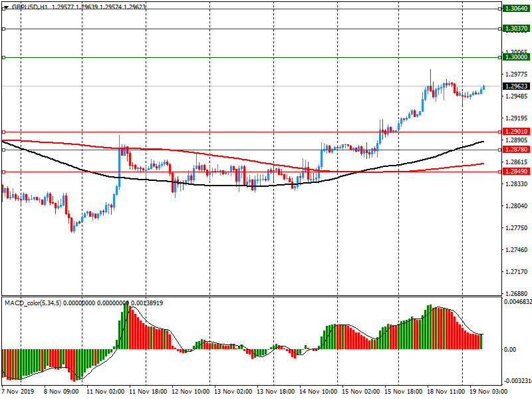The height and width of the screenshot is (399, 532).
Task: Click the 1.27460 price axis value
Action: point(517,250)
